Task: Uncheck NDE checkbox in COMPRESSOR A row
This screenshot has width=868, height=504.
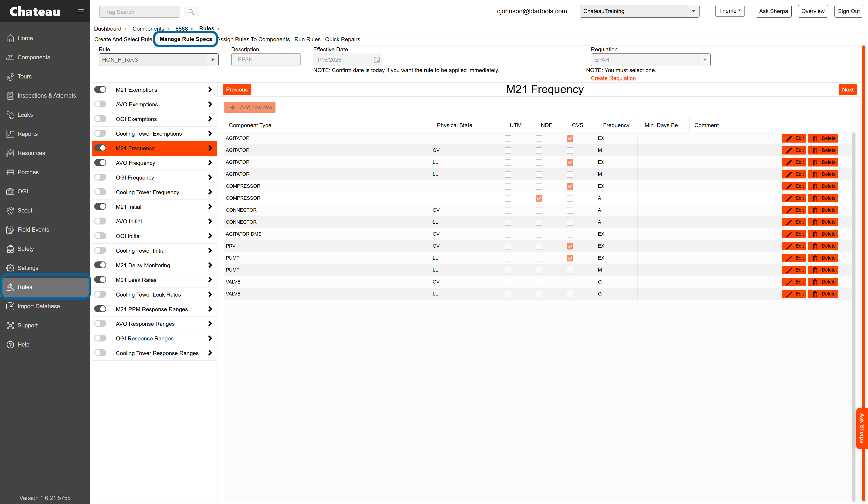Action: point(539,198)
